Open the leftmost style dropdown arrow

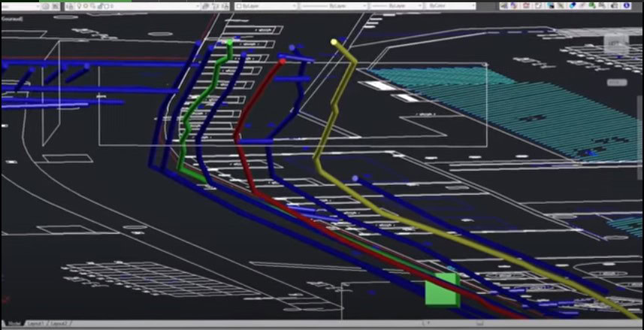coord(38,6)
